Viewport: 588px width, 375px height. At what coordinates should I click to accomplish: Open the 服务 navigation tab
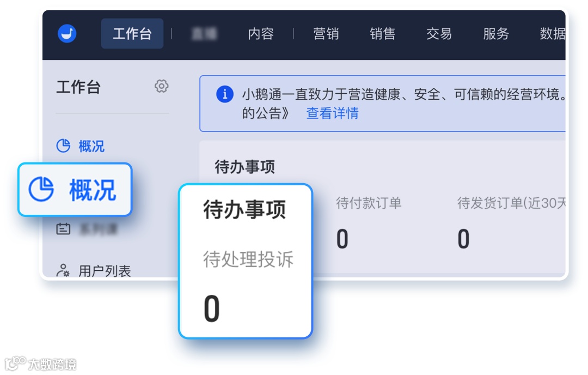496,34
